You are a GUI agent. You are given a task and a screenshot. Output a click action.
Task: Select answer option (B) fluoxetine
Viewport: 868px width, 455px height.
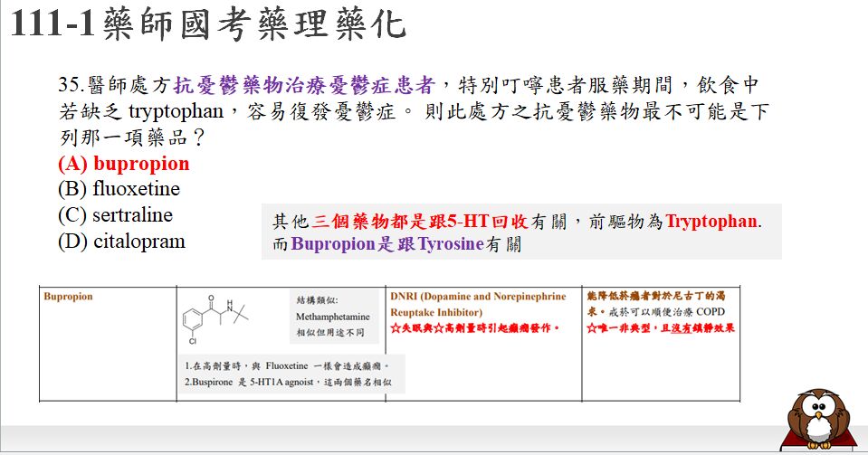pos(119,189)
